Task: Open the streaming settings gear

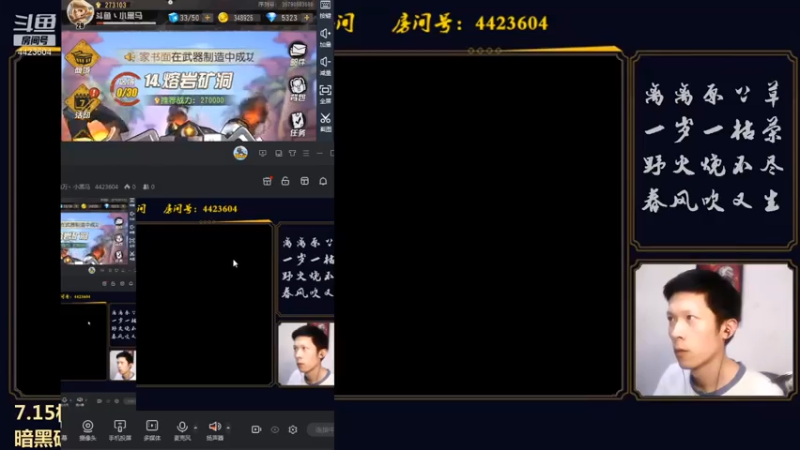Action: pyautogui.click(x=293, y=430)
